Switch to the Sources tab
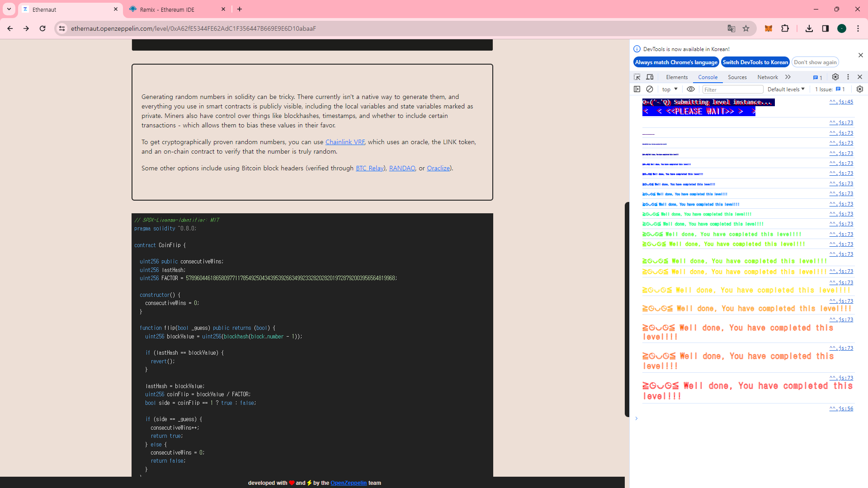This screenshot has height=488, width=868. [x=737, y=77]
